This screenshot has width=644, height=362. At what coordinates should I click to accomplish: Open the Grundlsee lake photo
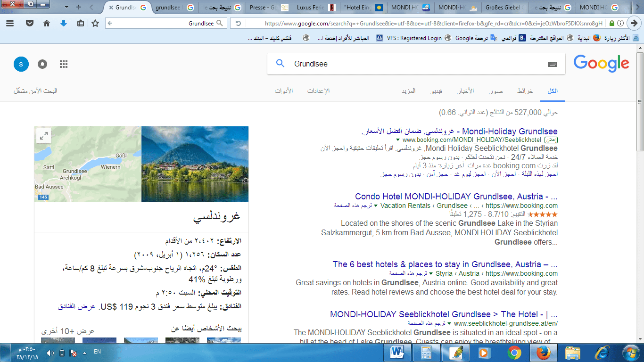195,164
